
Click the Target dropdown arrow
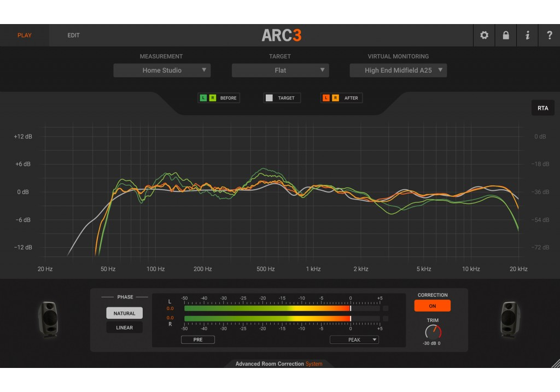[x=322, y=70]
